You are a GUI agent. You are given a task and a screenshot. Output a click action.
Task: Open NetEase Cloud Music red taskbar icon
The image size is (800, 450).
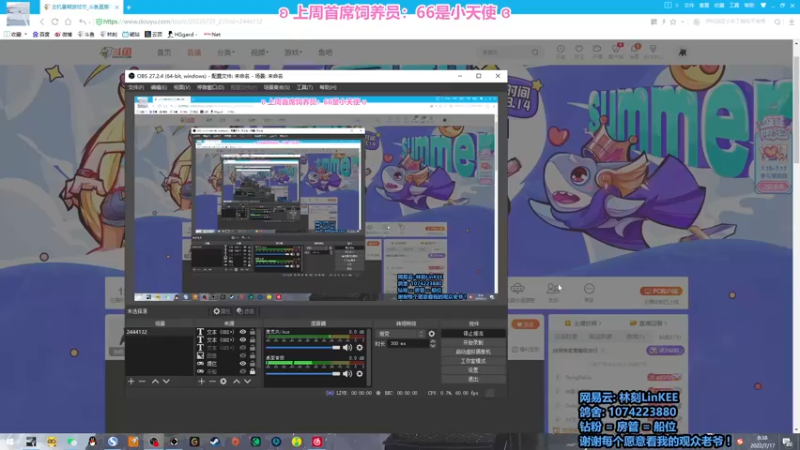(x=317, y=441)
